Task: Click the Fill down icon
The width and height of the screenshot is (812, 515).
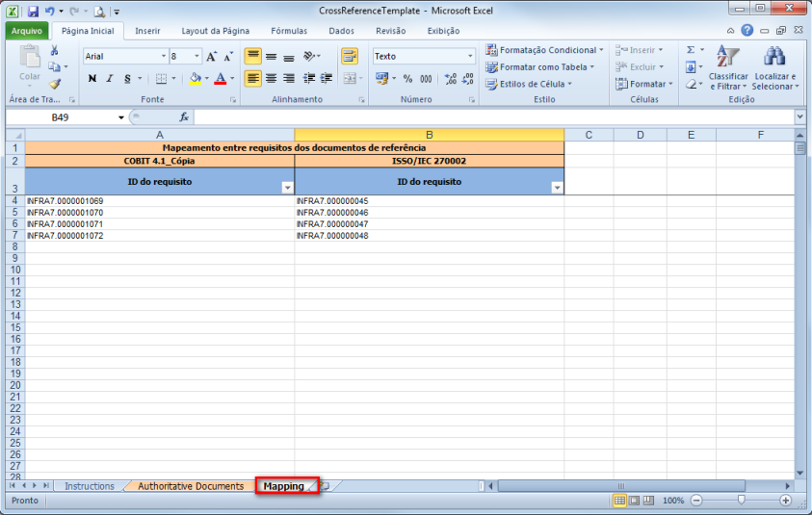Action: click(691, 67)
